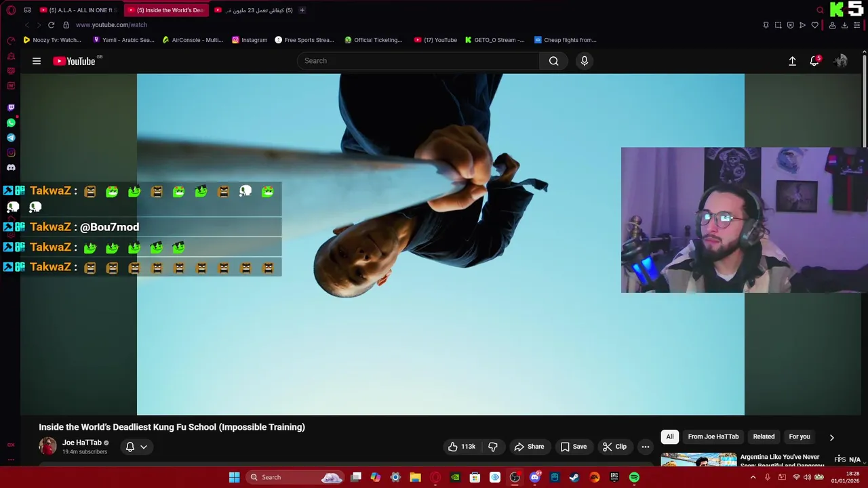The height and width of the screenshot is (488, 868).
Task: Go back with browser back arrow
Action: [x=27, y=25]
